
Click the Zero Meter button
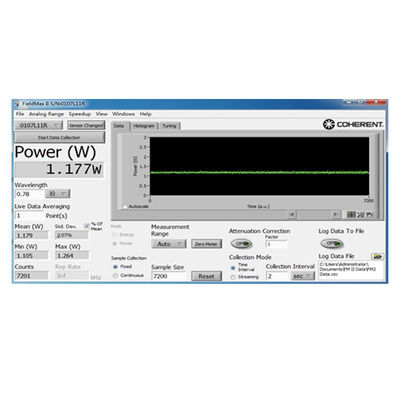click(x=206, y=244)
